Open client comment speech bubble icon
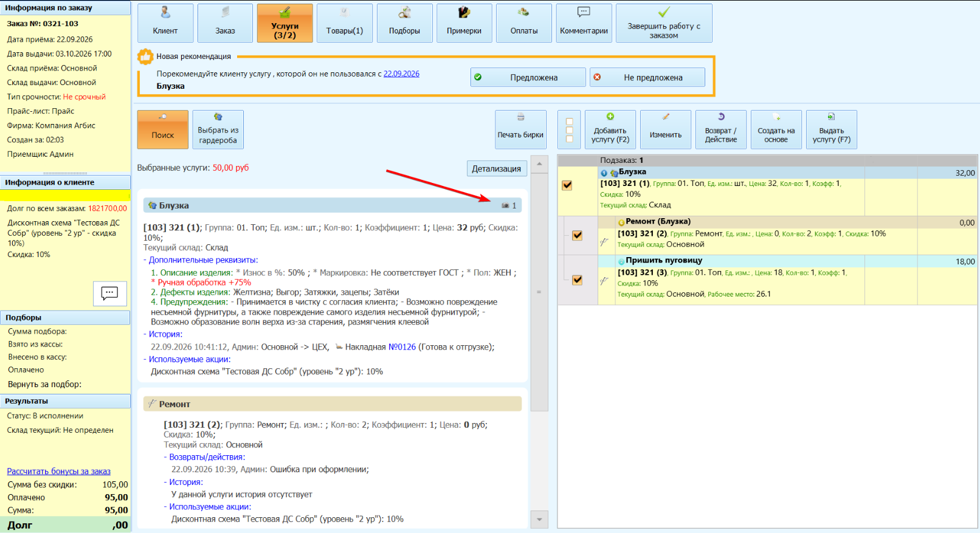Viewport: 980px width, 533px height. coord(109,294)
